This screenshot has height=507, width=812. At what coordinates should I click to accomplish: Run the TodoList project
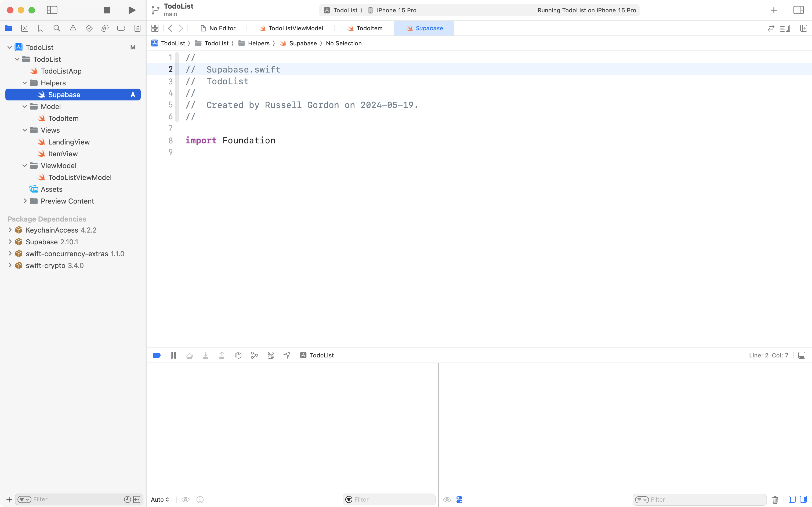(131, 10)
